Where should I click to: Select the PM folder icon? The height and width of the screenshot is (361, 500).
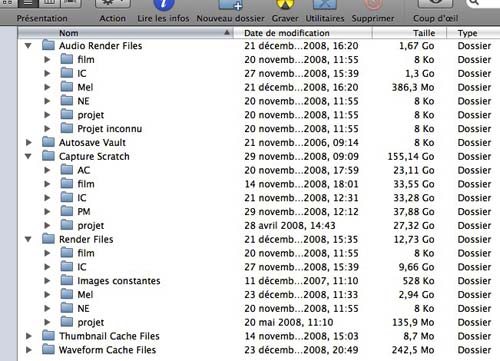pyautogui.click(x=67, y=211)
